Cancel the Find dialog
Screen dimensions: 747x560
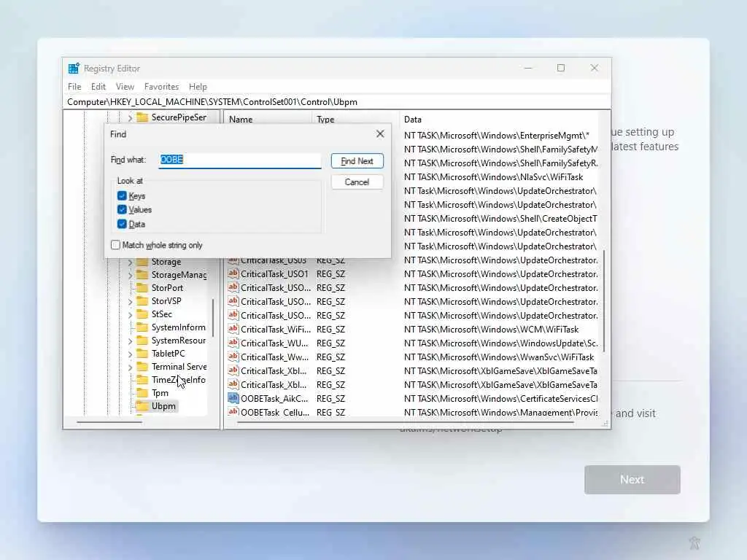[x=357, y=182]
